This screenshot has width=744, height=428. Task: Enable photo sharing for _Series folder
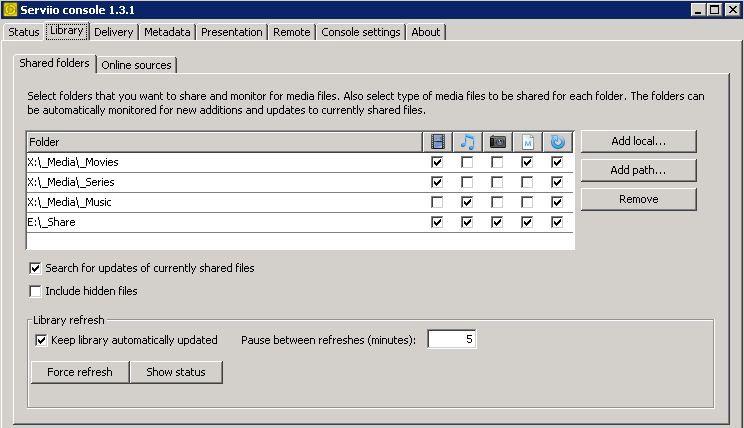tap(497, 182)
